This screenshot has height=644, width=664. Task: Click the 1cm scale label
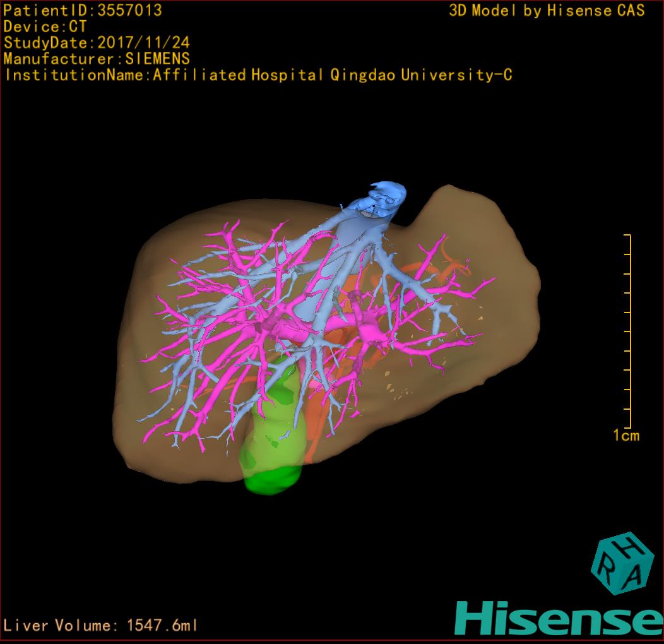click(x=625, y=436)
